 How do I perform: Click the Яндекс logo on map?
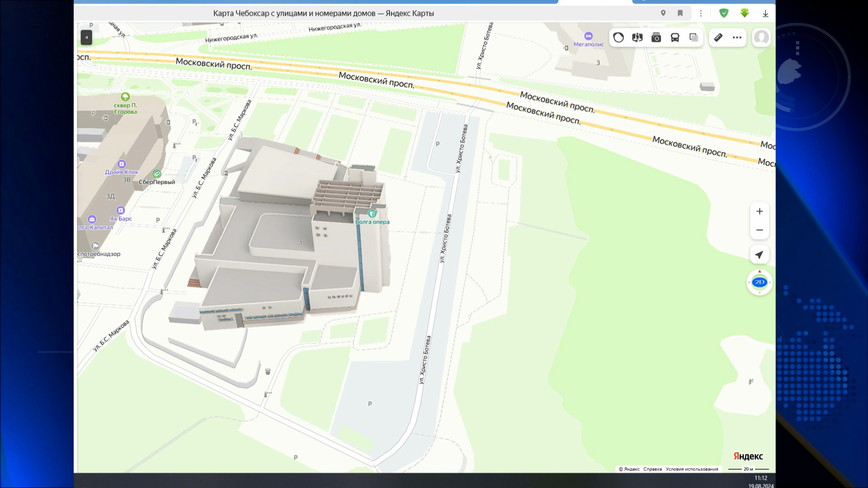[x=748, y=456]
